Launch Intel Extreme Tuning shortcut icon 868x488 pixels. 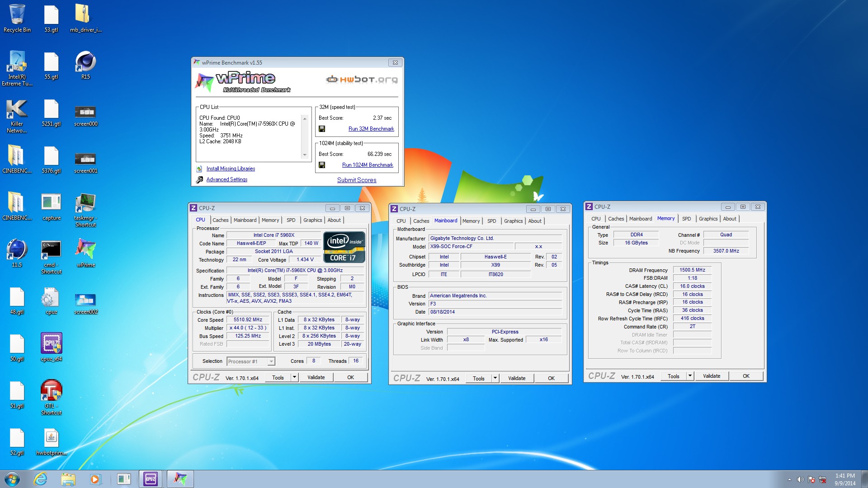[x=17, y=69]
